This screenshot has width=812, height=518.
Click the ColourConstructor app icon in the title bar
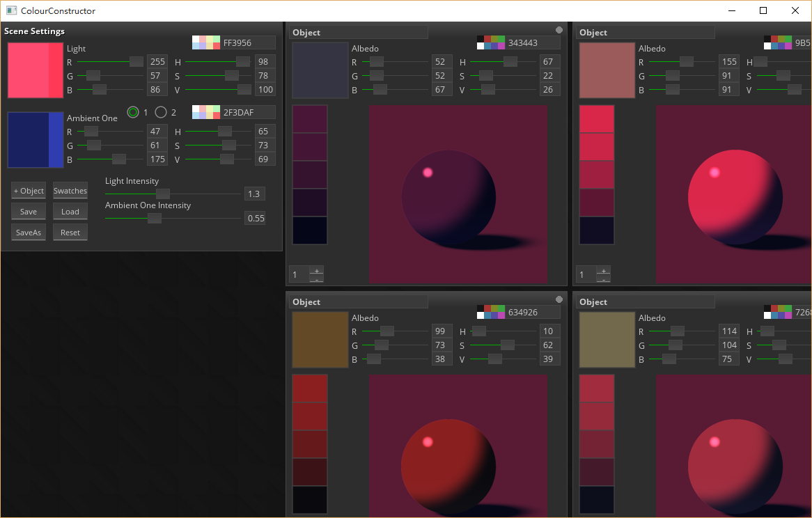click(11, 10)
